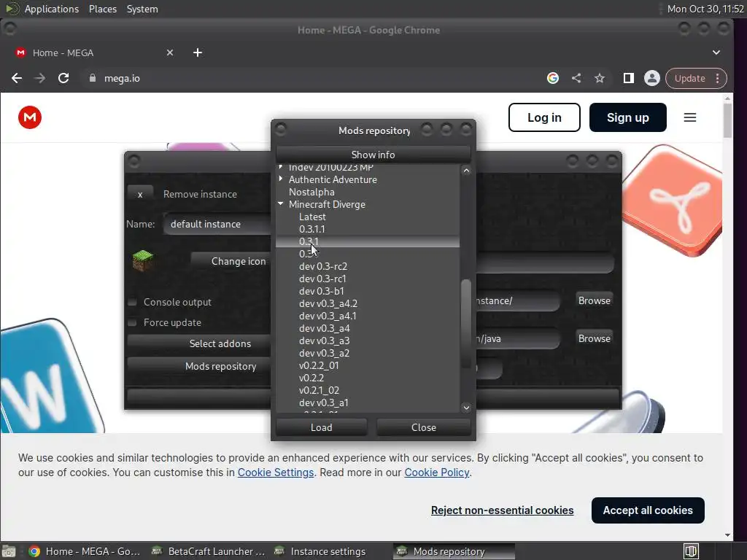
Task: Select v0.2.1_02 entry
Action: pyautogui.click(x=320, y=390)
